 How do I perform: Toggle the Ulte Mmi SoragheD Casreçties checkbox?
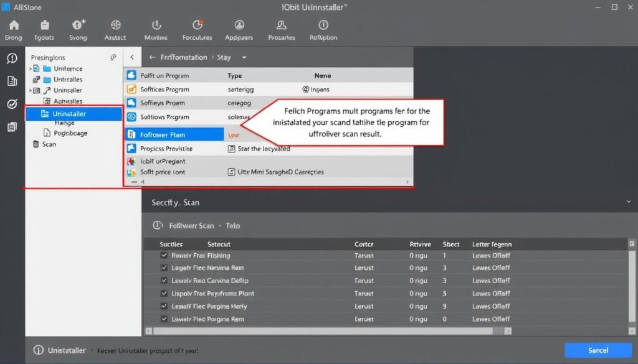[232, 172]
